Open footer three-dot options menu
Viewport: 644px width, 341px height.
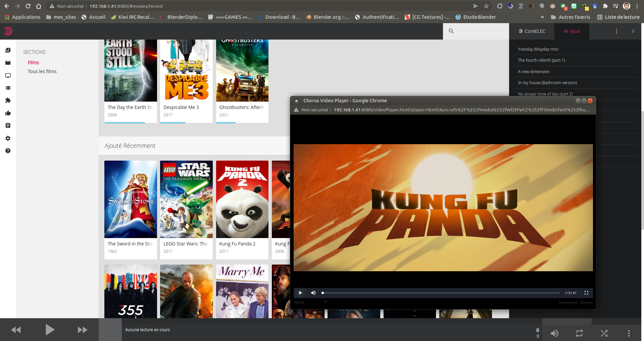coord(629,333)
